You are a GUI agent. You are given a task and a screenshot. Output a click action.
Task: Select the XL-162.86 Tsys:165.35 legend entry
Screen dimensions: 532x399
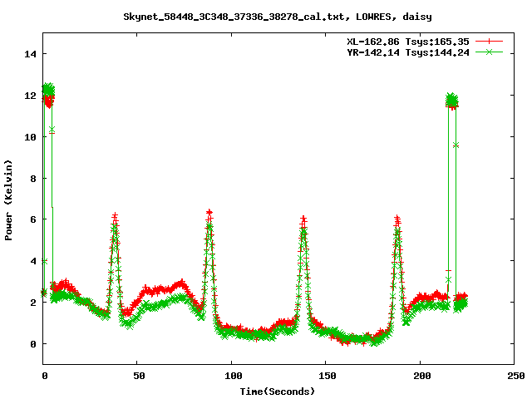click(408, 42)
